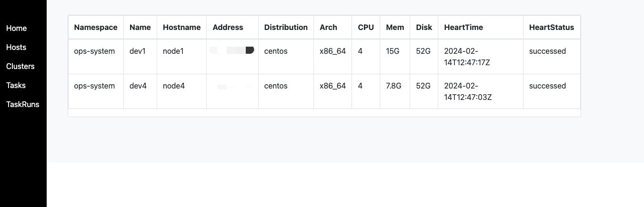The image size is (644, 207).
Task: Click the Hostname column header
Action: 181,28
